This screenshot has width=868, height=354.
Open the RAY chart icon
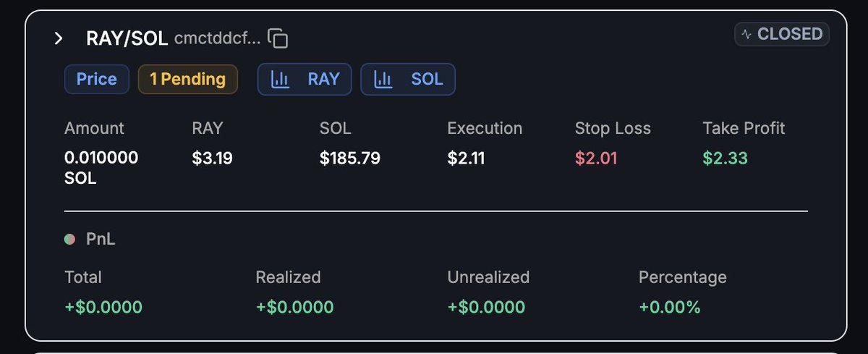[x=279, y=80]
